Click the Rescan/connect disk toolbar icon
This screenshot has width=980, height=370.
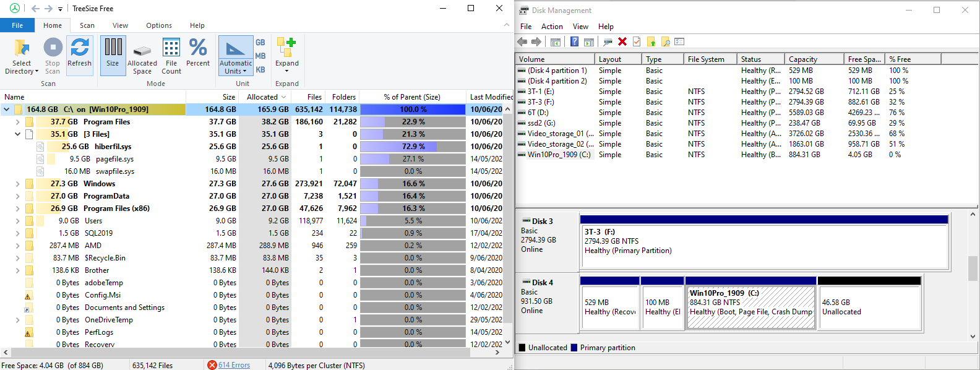(608, 41)
